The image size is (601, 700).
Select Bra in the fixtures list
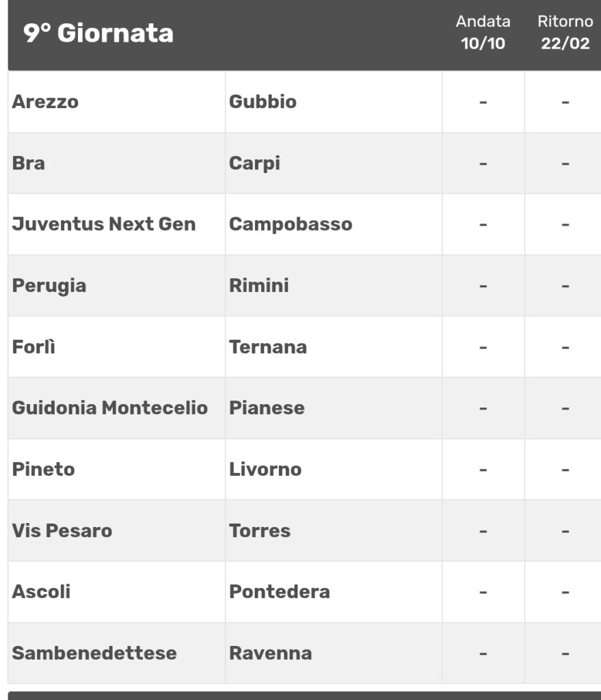tap(28, 163)
